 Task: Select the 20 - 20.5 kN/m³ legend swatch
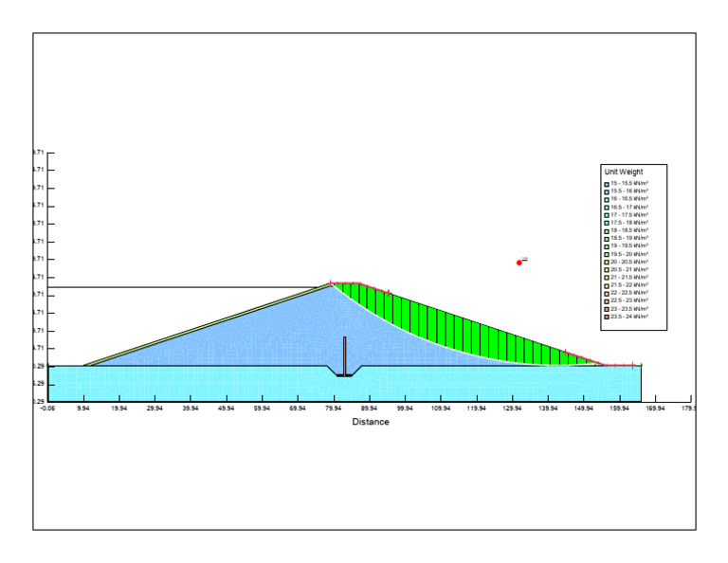[607, 263]
